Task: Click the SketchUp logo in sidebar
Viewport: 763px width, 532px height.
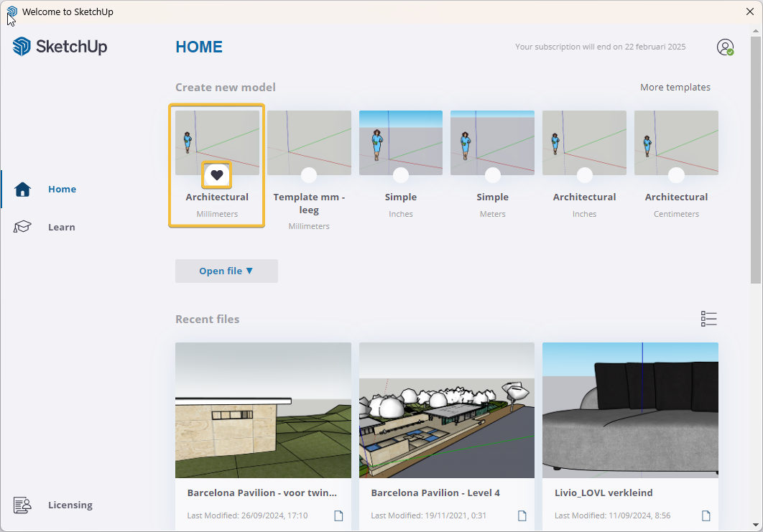Action: click(x=60, y=47)
